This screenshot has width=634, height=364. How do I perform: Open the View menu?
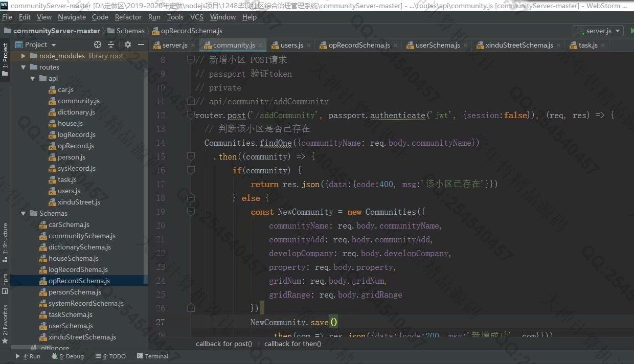click(x=44, y=17)
